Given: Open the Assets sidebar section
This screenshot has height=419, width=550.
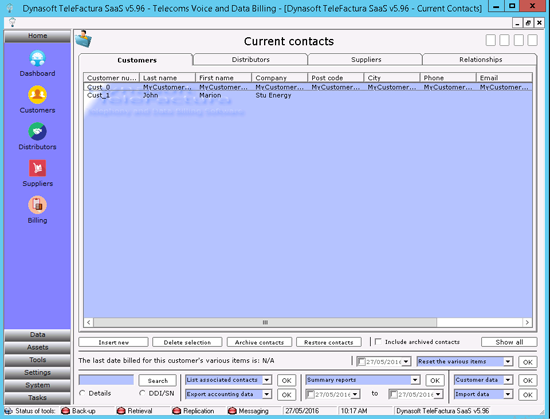Looking at the screenshot, I should tap(38, 347).
